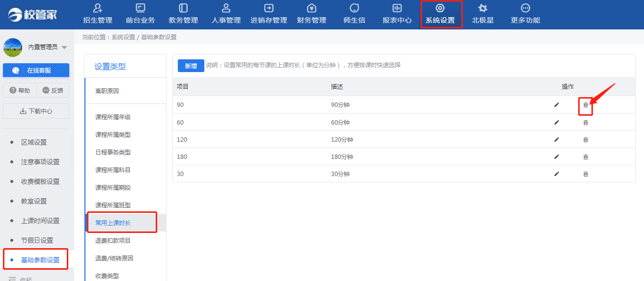
Task: Click the 项目 column header
Action: pos(183,87)
